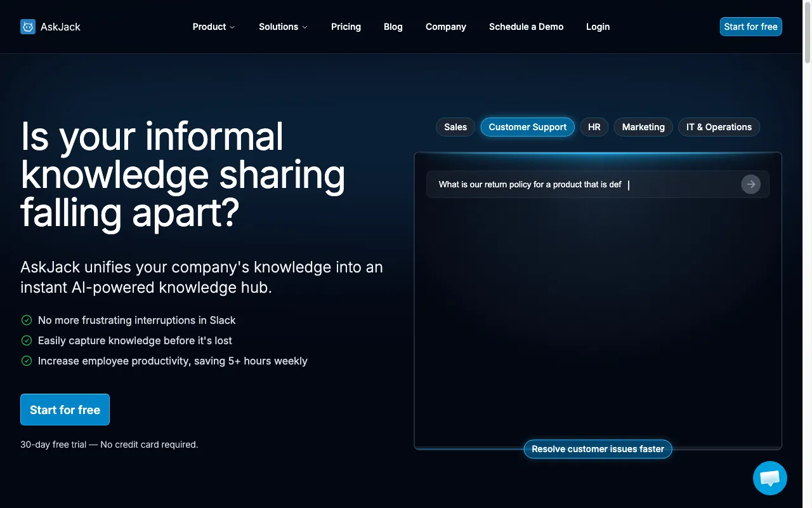
Task: Click Schedule a Demo in navigation
Action: coord(527,27)
